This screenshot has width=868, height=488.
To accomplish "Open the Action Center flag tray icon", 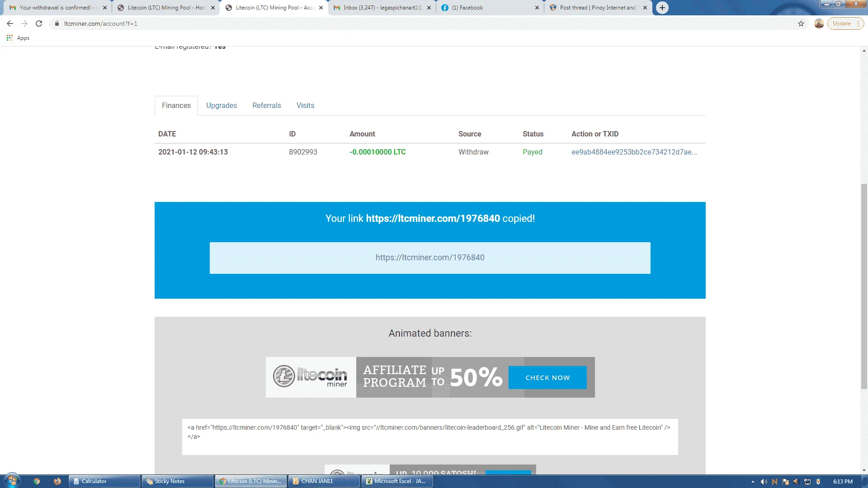I will pos(786,482).
